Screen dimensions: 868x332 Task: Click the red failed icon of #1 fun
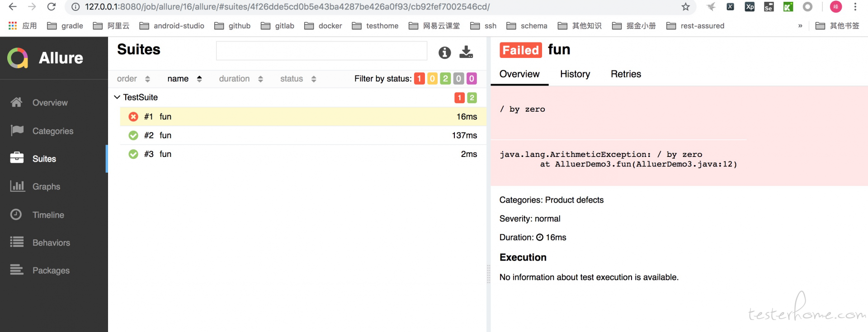pos(133,117)
